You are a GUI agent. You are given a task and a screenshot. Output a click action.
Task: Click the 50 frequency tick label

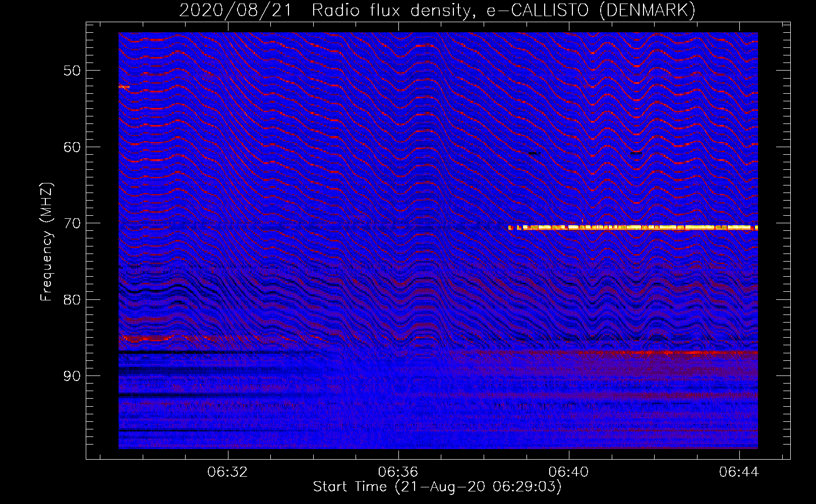click(72, 71)
